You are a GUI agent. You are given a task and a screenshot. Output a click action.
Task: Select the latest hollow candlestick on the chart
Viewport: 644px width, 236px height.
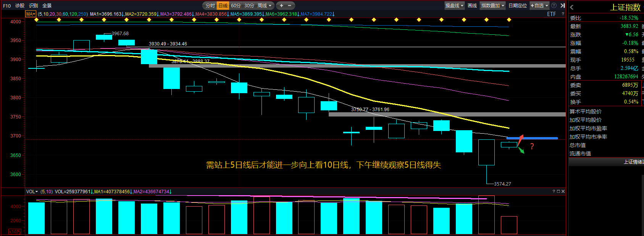(509, 145)
